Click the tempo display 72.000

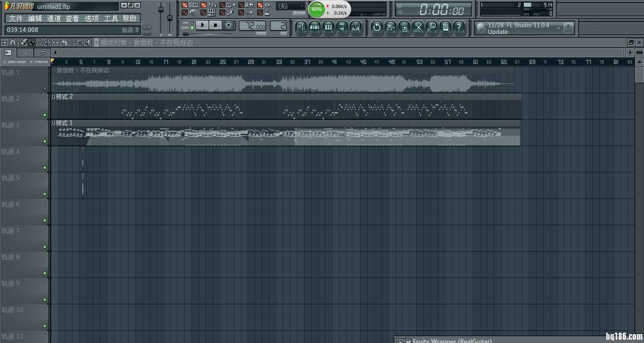252,26
